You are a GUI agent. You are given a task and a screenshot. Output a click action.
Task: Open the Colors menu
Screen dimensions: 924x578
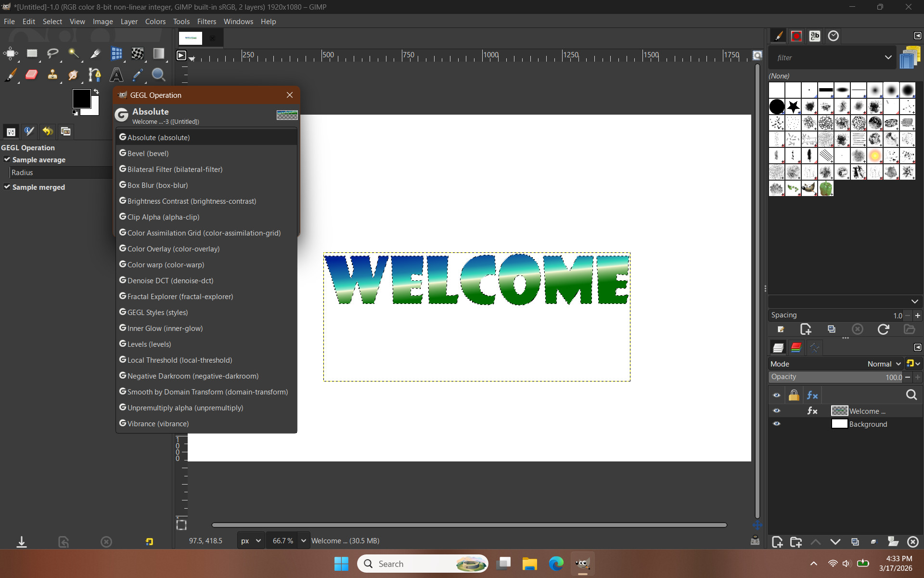[x=155, y=21]
